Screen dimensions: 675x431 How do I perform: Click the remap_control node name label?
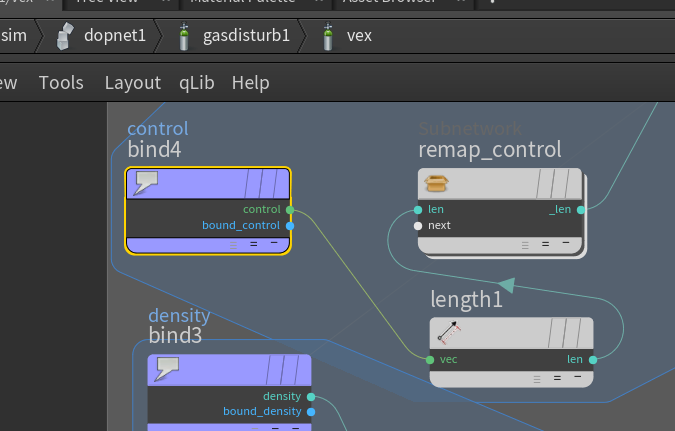(490, 150)
